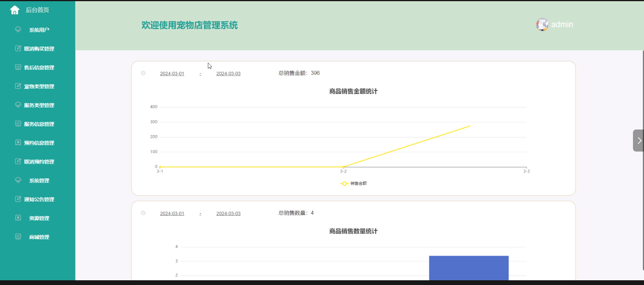Click clock icon in sales quantity card
This screenshot has width=644, height=285.
click(x=143, y=213)
